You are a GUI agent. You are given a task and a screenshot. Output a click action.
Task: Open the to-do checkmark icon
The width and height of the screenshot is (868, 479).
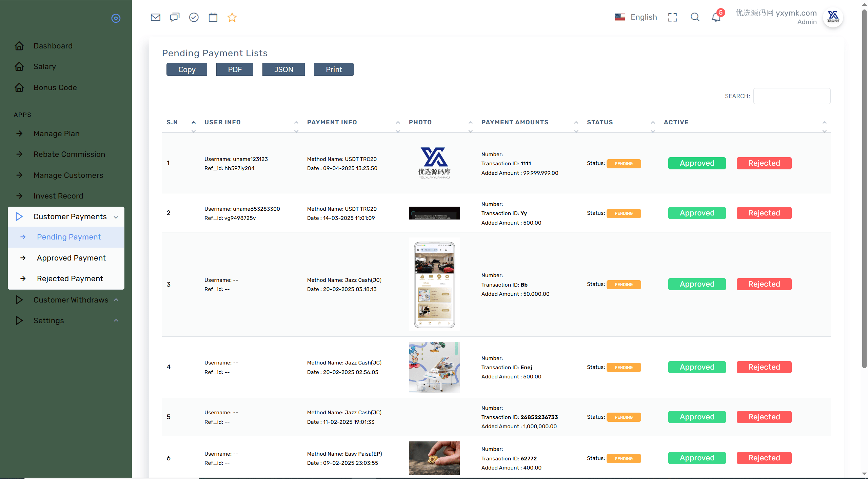(x=194, y=17)
